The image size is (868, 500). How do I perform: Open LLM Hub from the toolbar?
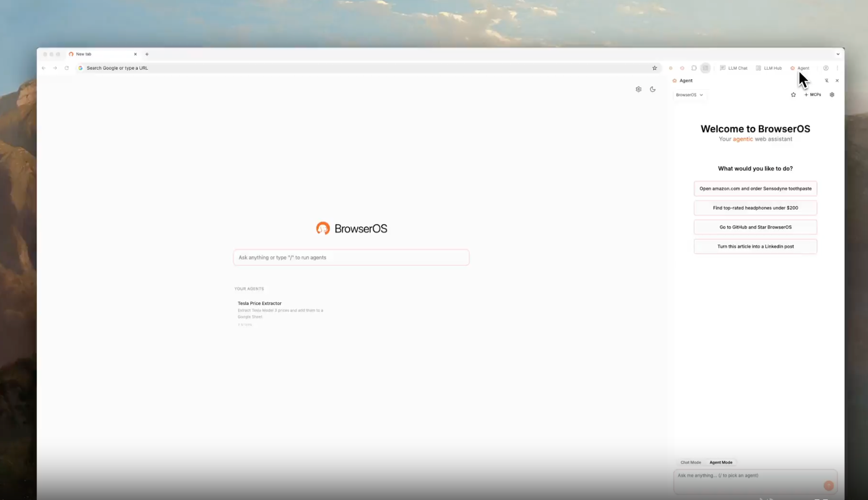768,68
